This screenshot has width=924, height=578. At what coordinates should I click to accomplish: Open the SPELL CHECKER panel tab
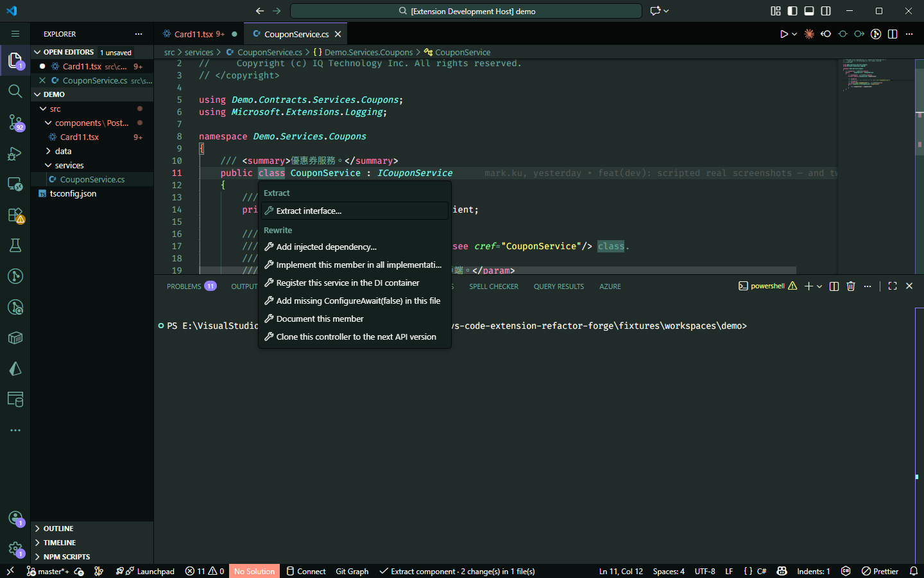493,286
